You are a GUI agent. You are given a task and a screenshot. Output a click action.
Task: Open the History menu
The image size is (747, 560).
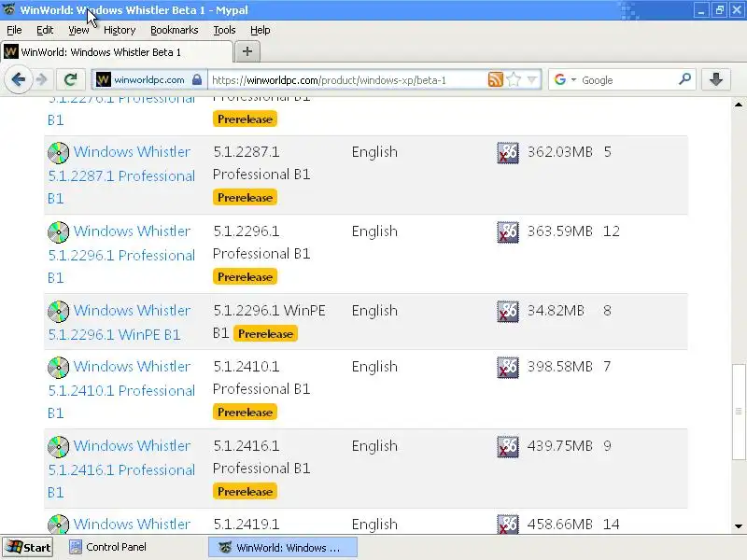coord(120,30)
